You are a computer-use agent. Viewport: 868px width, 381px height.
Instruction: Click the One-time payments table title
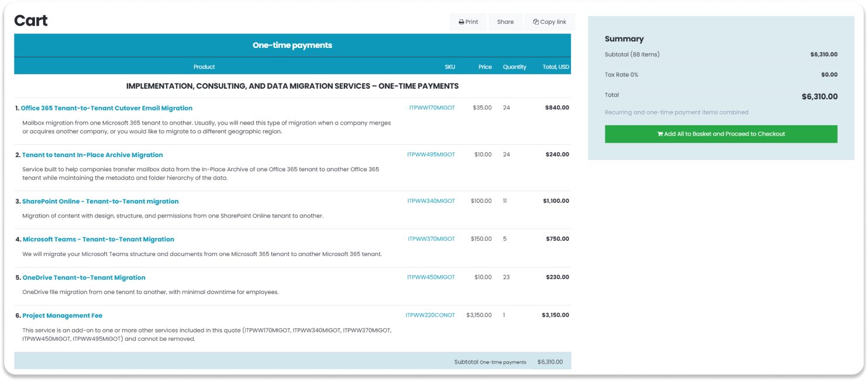[292, 45]
